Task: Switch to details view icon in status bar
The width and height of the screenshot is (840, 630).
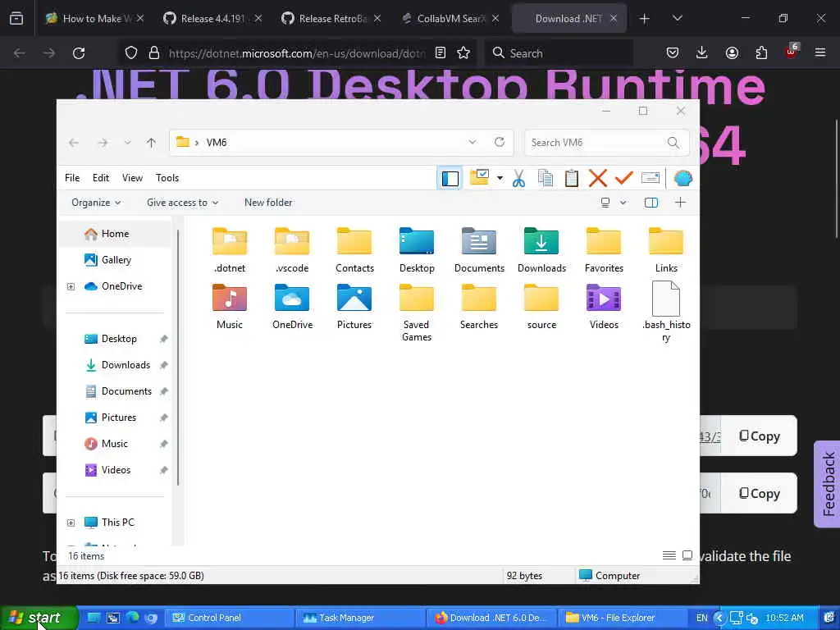Action: click(x=669, y=555)
